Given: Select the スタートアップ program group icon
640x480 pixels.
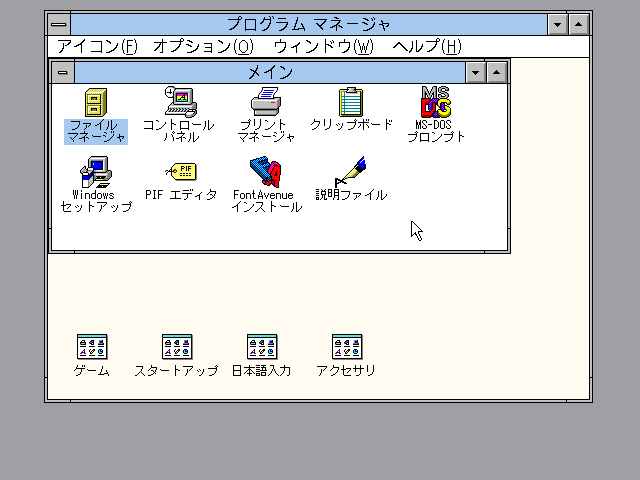Looking at the screenshot, I should point(177,347).
